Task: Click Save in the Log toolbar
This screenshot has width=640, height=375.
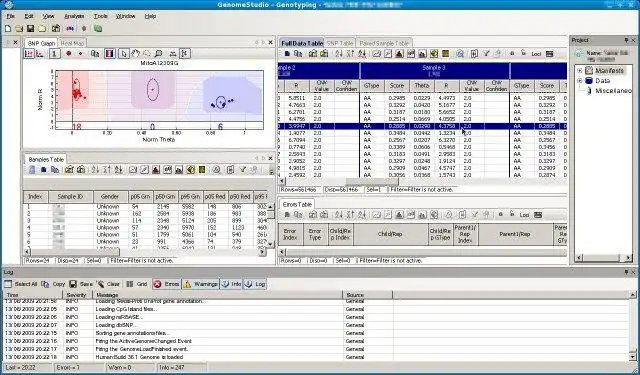Action: (81, 284)
